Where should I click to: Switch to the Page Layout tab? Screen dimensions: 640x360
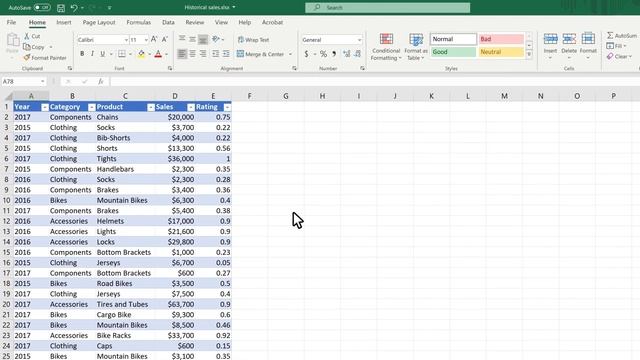click(x=99, y=22)
